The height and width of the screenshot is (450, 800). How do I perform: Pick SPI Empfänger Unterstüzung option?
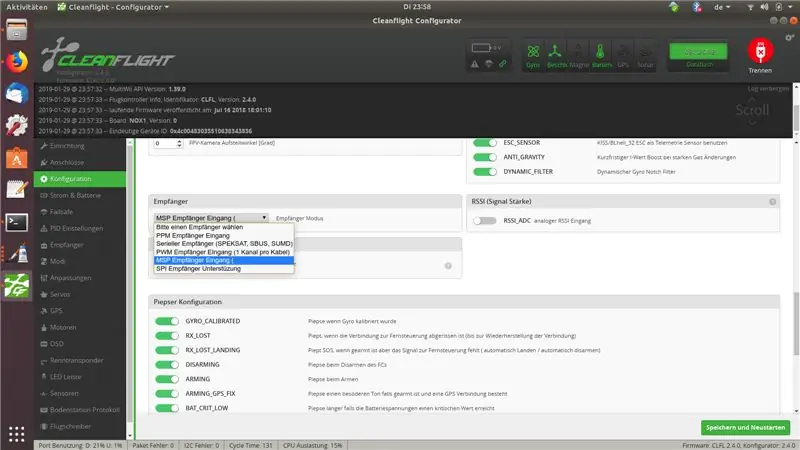pos(224,268)
